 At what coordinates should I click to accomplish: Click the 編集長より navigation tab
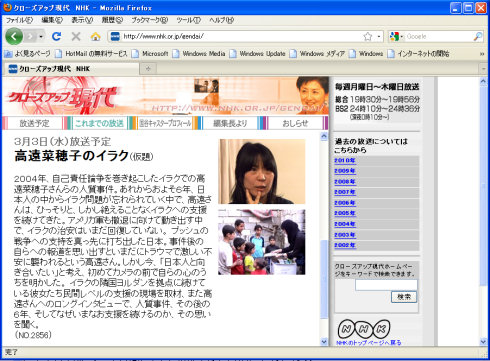point(230,123)
